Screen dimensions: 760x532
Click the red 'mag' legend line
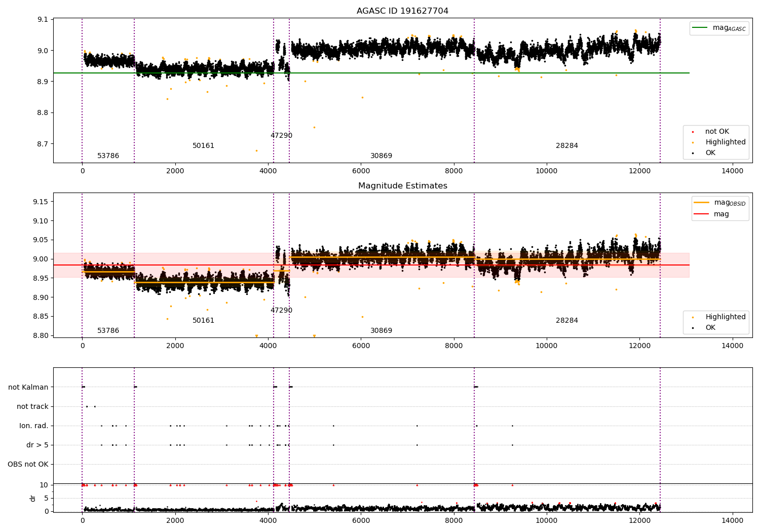pyautogui.click(x=701, y=214)
